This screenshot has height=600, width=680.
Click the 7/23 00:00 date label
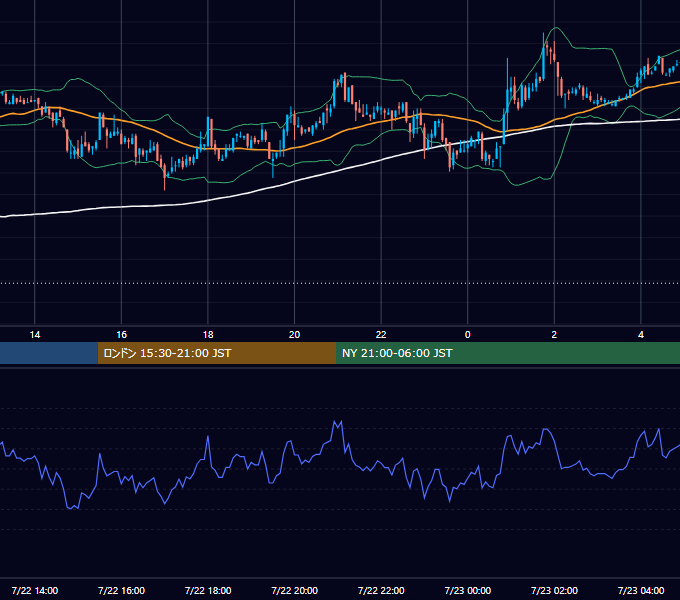(468, 590)
